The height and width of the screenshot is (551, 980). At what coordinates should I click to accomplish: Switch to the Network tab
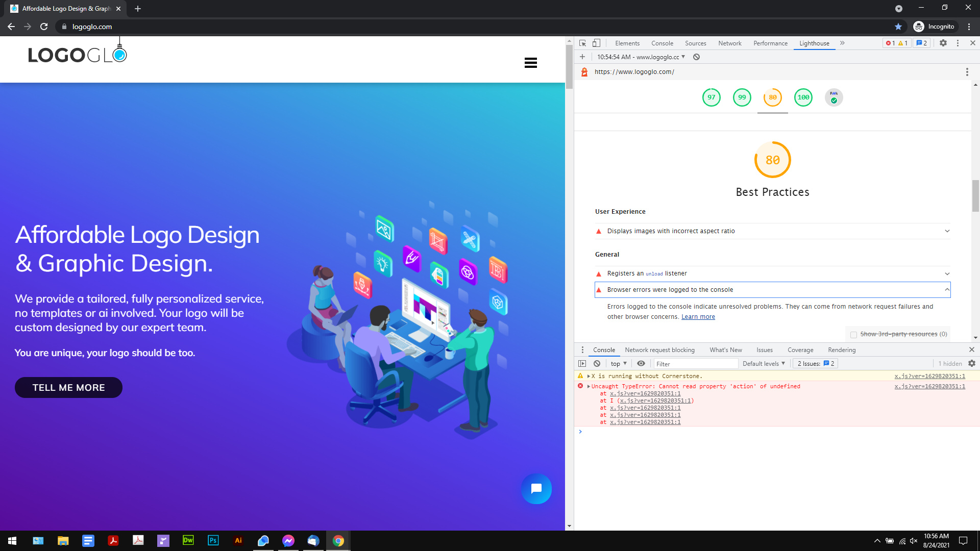[729, 43]
